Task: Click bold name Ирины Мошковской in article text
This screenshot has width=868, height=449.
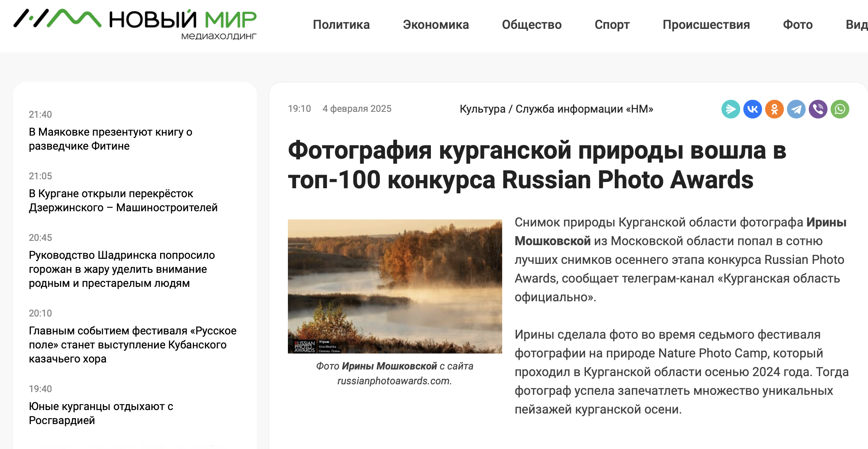Action: pyautogui.click(x=680, y=232)
